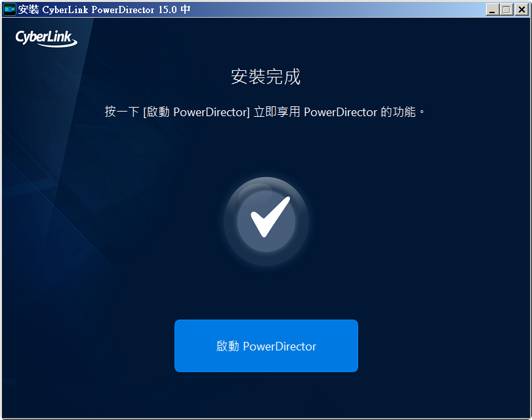Image resolution: width=532 pixels, height=420 pixels.
Task: Click the 安裝完成 heading
Action: (x=266, y=76)
